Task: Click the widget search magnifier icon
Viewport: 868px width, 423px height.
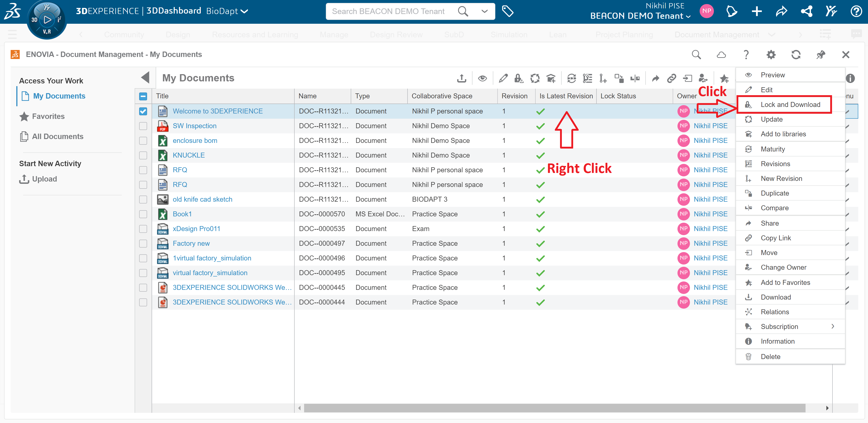Action: coord(696,54)
